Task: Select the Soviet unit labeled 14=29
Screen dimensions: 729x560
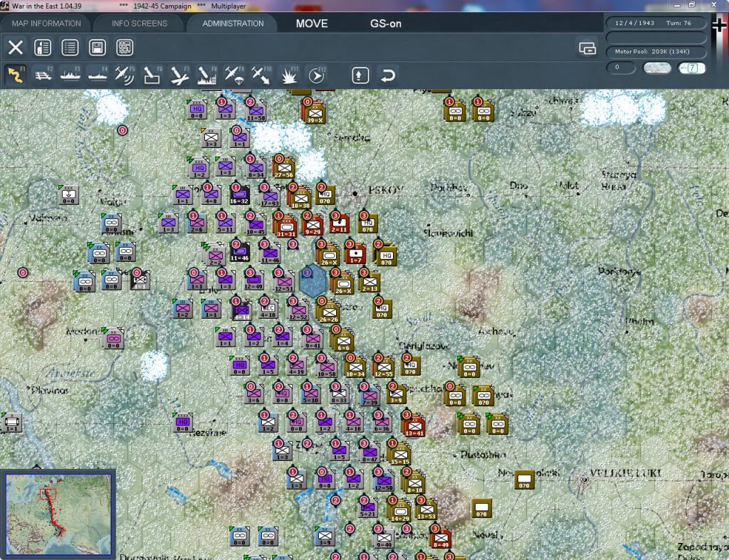Action: click(400, 511)
